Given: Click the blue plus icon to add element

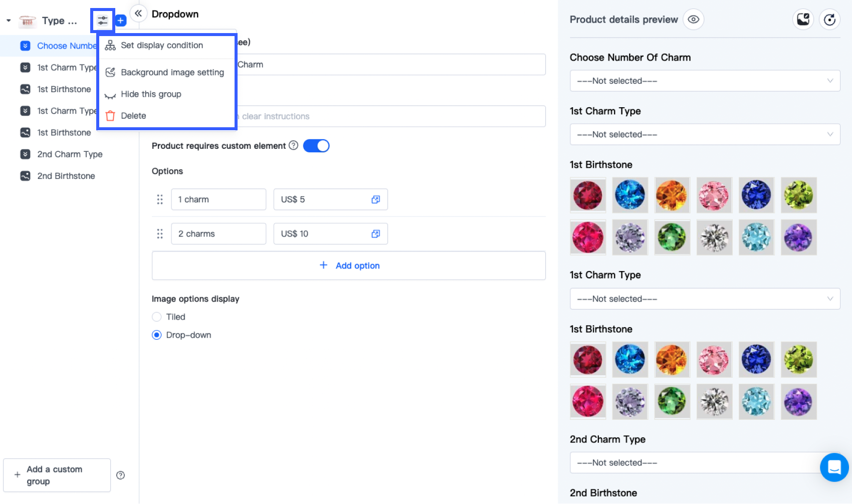Looking at the screenshot, I should [120, 20].
